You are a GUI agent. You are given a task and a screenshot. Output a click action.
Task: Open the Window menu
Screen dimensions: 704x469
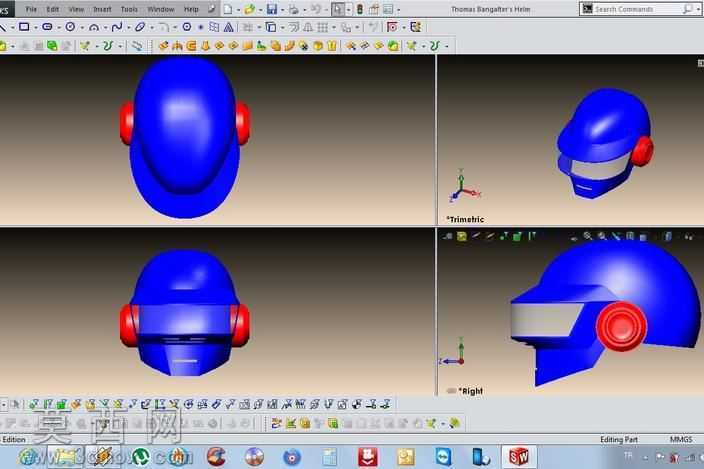161,9
